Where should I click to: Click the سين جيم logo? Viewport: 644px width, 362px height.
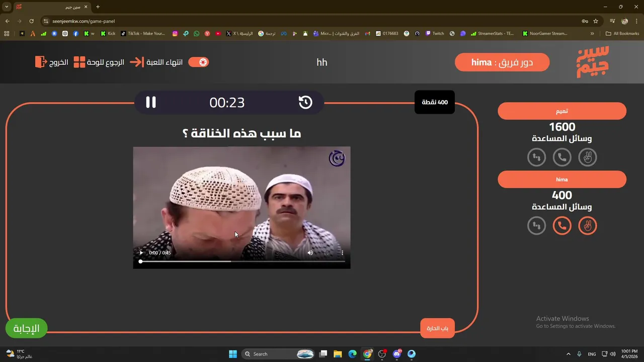tap(593, 61)
